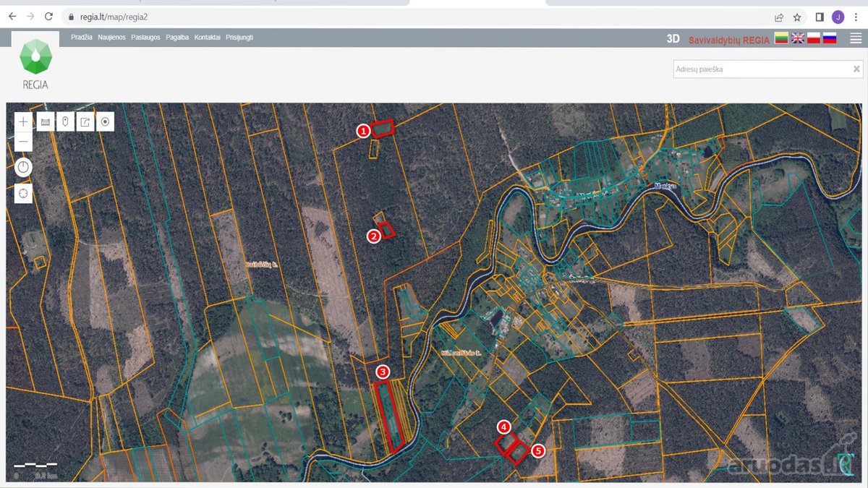Locate my position with crosshair button
Image resolution: width=868 pixels, height=488 pixels.
click(23, 193)
